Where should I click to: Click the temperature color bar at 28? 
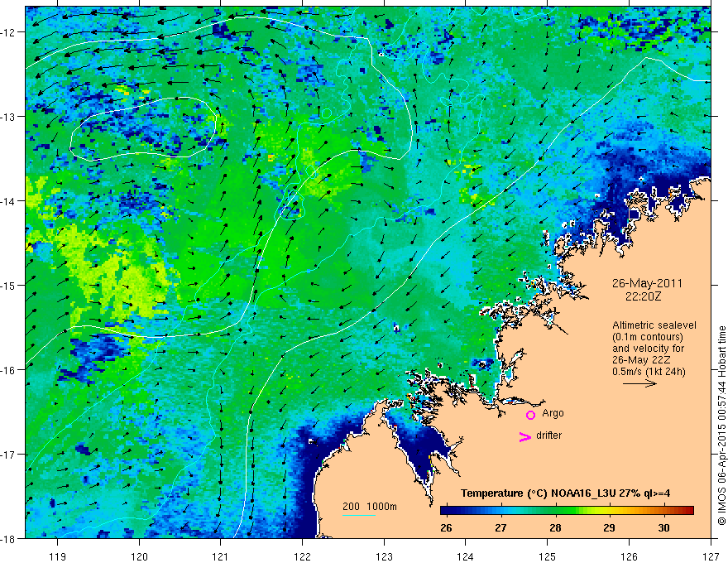(555, 511)
